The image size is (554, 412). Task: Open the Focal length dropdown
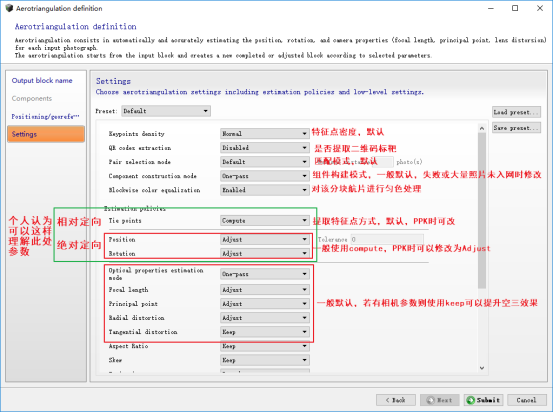(x=265, y=290)
